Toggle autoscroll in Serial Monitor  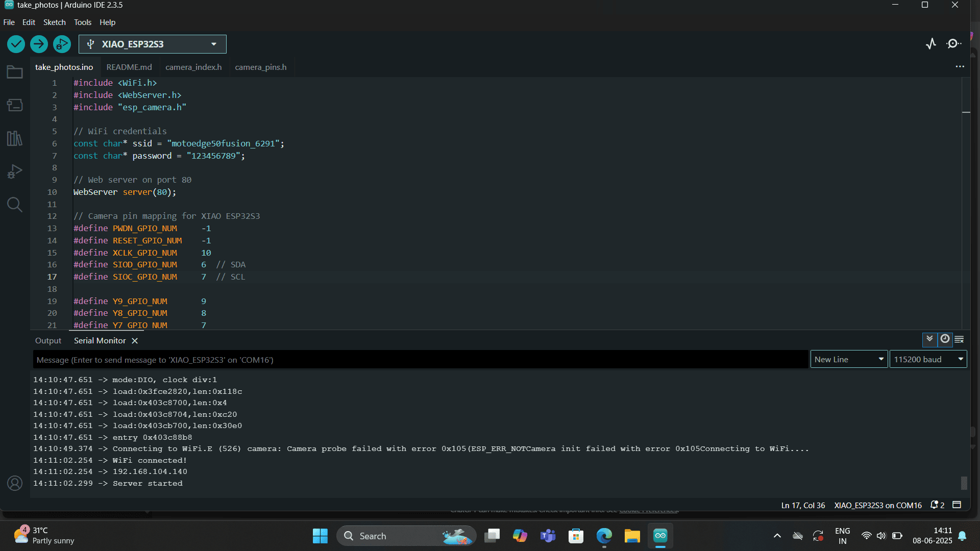pos(929,339)
